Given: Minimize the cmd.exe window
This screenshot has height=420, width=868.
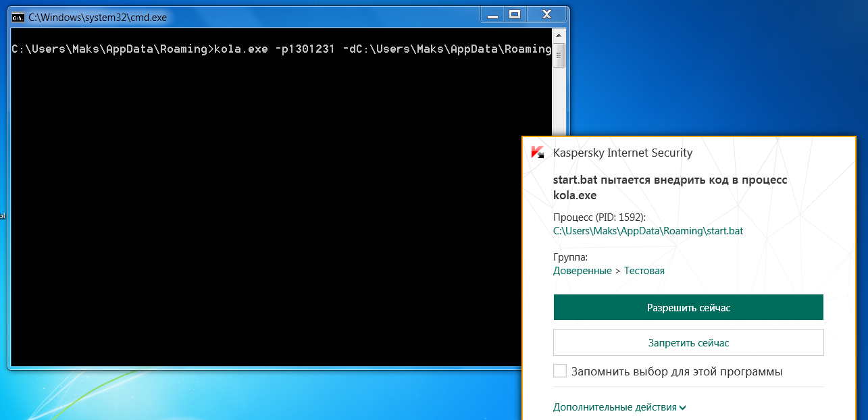Looking at the screenshot, I should [493, 14].
